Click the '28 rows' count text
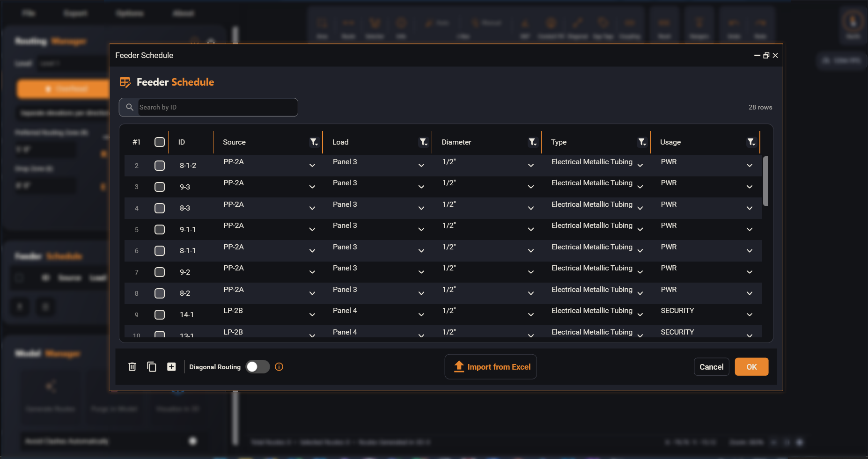 point(760,107)
